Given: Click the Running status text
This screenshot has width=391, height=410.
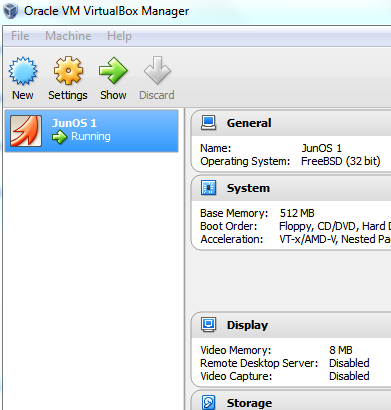Looking at the screenshot, I should click(91, 136).
